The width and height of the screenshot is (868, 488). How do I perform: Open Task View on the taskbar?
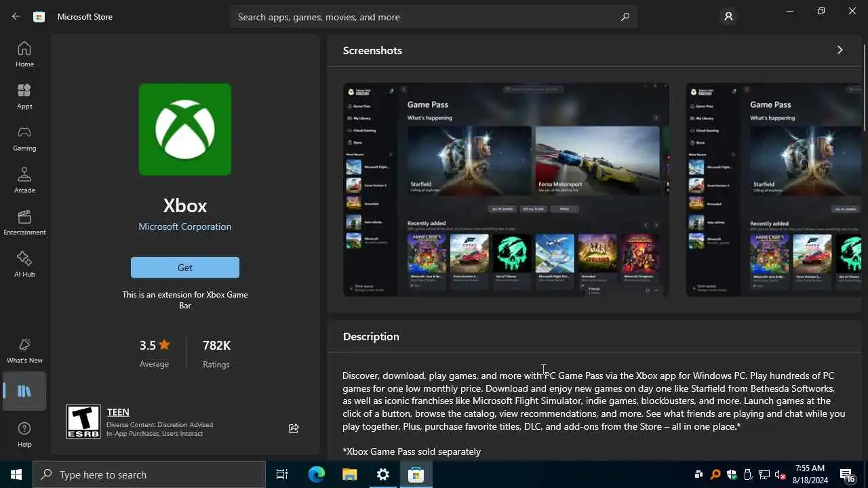click(x=282, y=474)
